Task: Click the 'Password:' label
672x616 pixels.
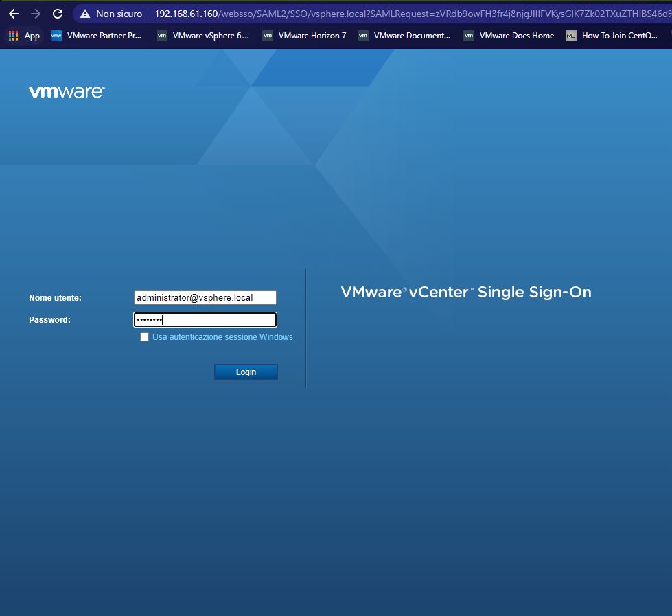Action: (x=49, y=320)
